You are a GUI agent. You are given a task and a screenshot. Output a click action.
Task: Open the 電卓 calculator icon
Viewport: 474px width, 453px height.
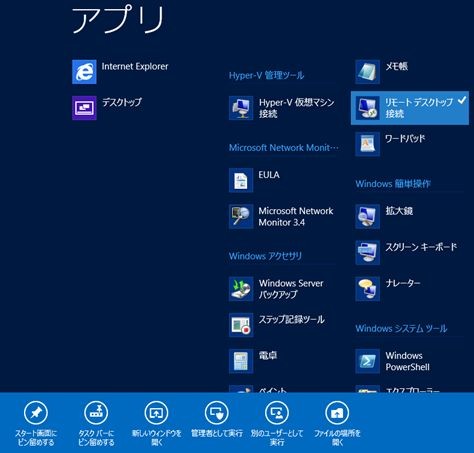click(241, 361)
